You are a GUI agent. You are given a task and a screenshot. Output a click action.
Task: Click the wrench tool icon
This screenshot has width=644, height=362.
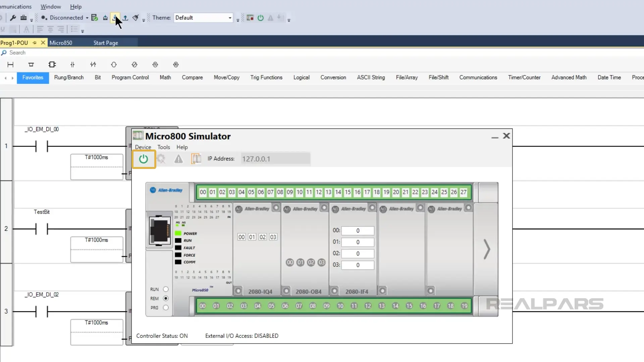[x=13, y=18]
